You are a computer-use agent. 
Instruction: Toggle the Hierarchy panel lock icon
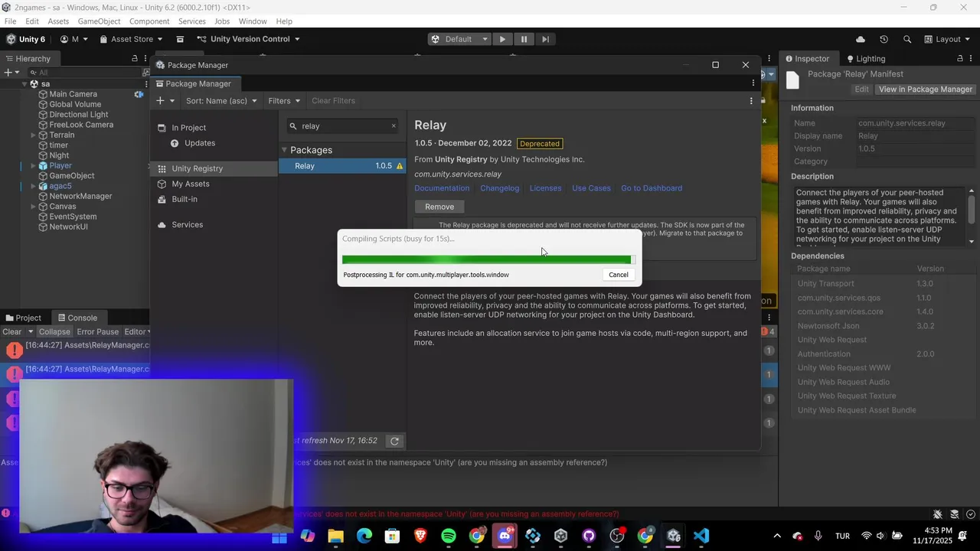135,59
